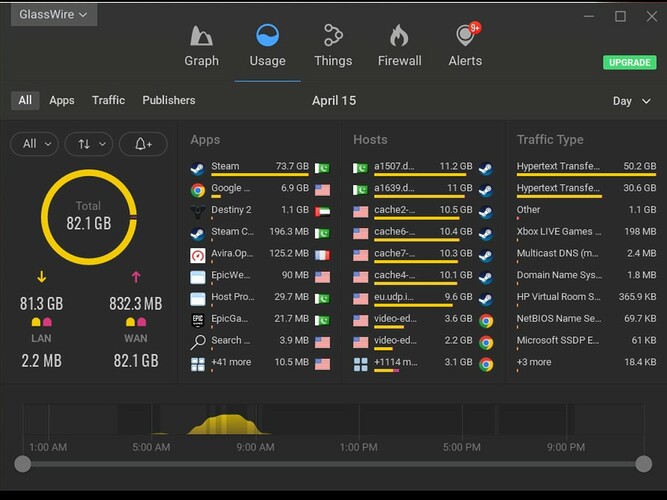Click the left timeline slider handle

[x=22, y=464]
